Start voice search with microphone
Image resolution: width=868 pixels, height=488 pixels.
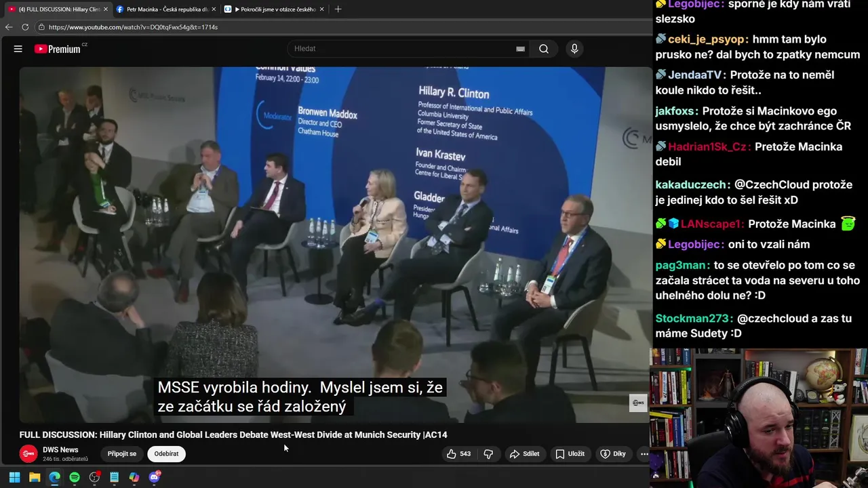(x=574, y=49)
